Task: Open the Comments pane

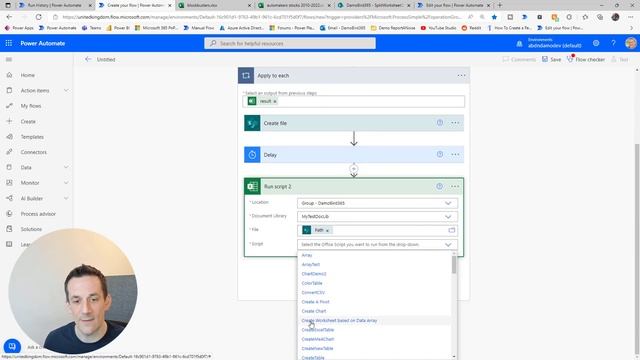Action: 519,59
